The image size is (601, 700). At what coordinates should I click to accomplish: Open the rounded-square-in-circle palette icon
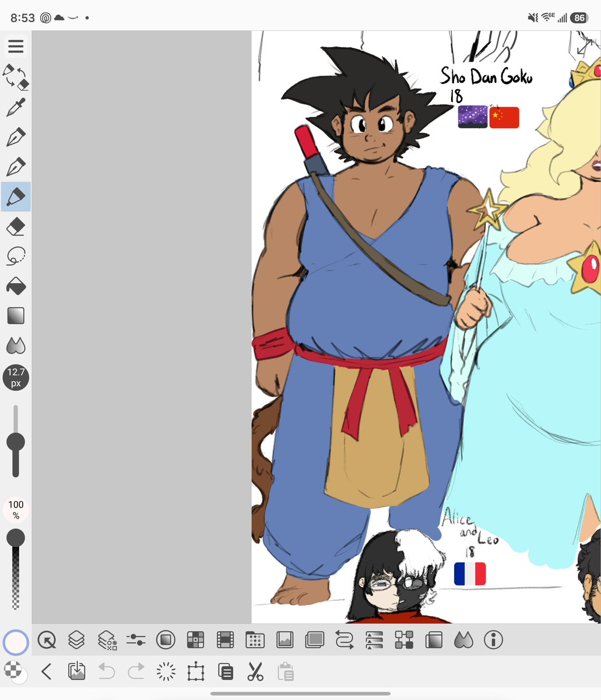pyautogui.click(x=166, y=640)
